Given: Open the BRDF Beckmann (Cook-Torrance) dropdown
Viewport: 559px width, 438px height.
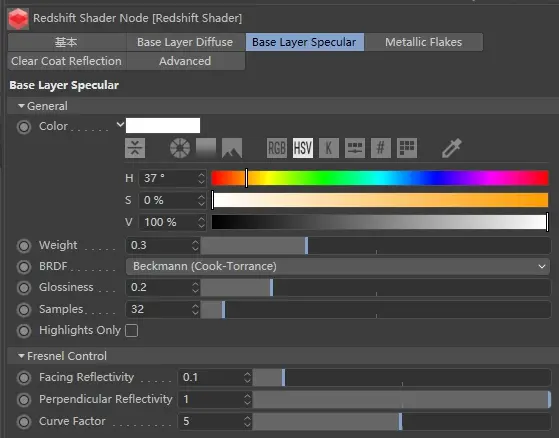Looking at the screenshot, I should (338, 267).
